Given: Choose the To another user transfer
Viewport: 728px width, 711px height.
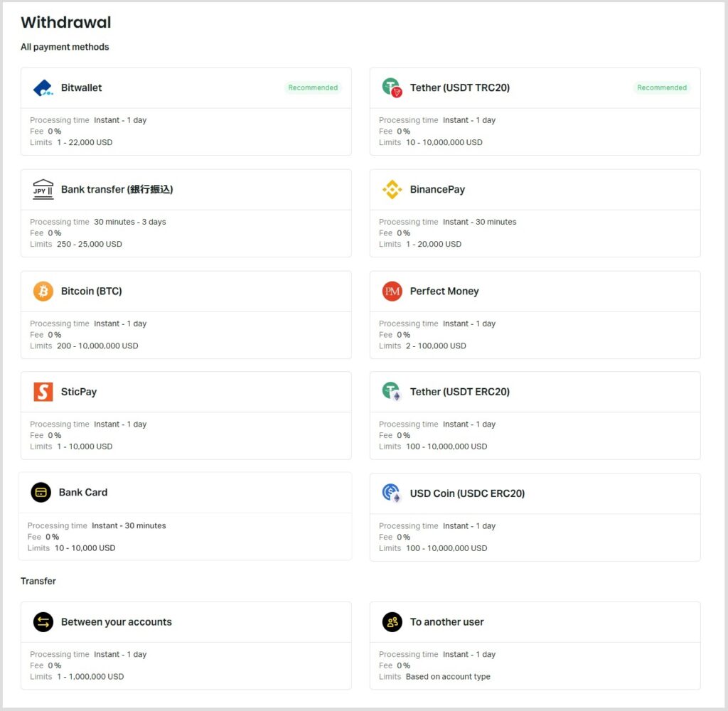Looking at the screenshot, I should (446, 622).
